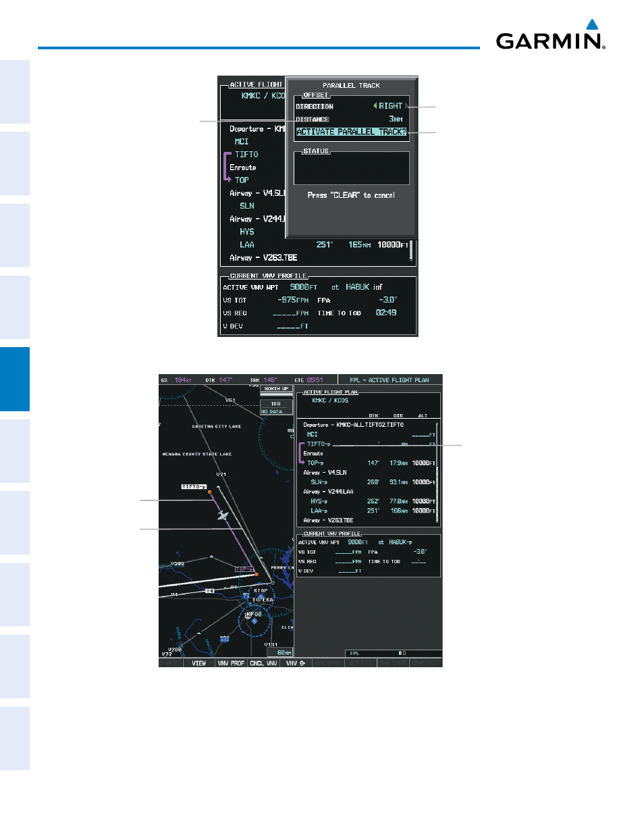Screen dimensions: 644x834
Task: Click the magenta active-leg arrow in lower flight plan
Action: (302, 454)
